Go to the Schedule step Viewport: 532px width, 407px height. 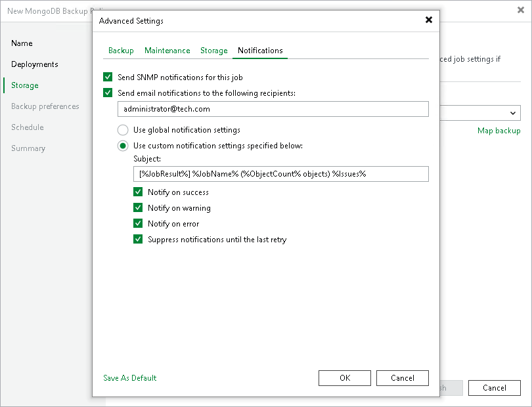[28, 127]
